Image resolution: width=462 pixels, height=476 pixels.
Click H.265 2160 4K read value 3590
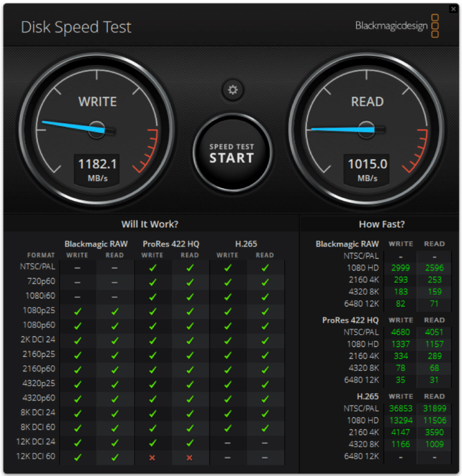[434, 432]
